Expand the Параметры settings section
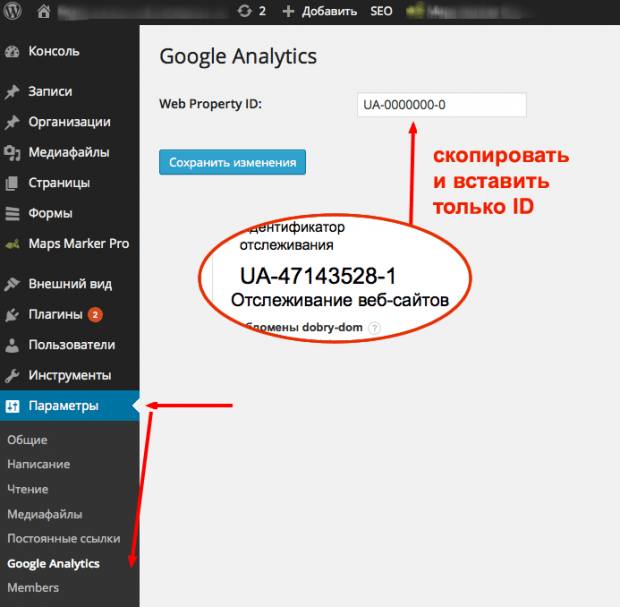Viewport: 620px width, 607px height. click(63, 406)
